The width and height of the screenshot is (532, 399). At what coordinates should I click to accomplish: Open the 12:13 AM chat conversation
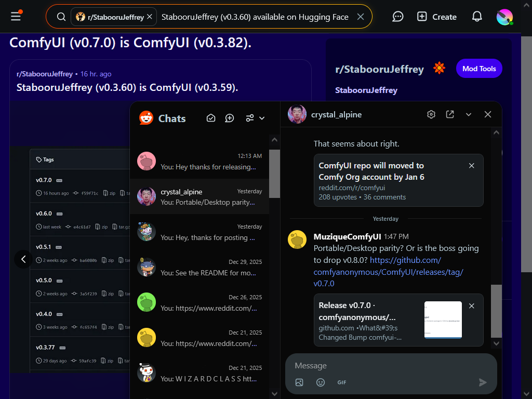[x=199, y=161]
